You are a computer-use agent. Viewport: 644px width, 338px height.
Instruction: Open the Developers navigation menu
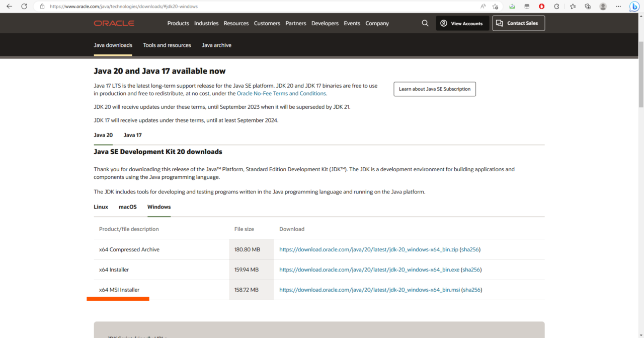325,23
